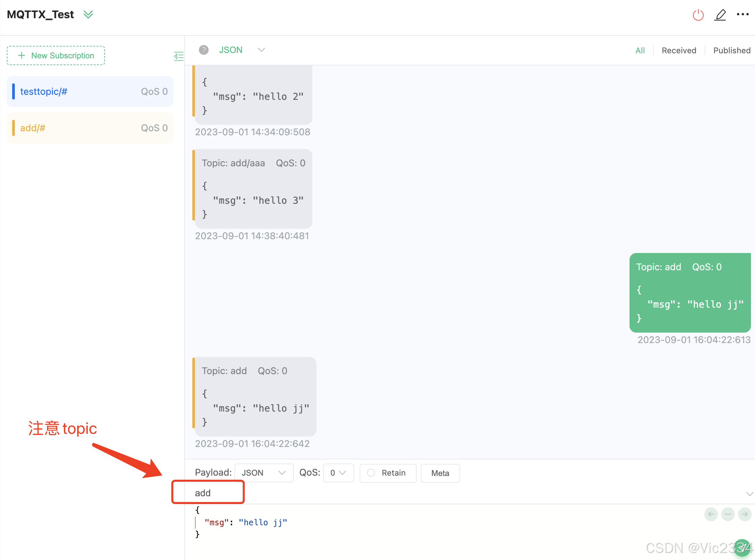
Task: Click the New Subscription button
Action: click(x=56, y=56)
